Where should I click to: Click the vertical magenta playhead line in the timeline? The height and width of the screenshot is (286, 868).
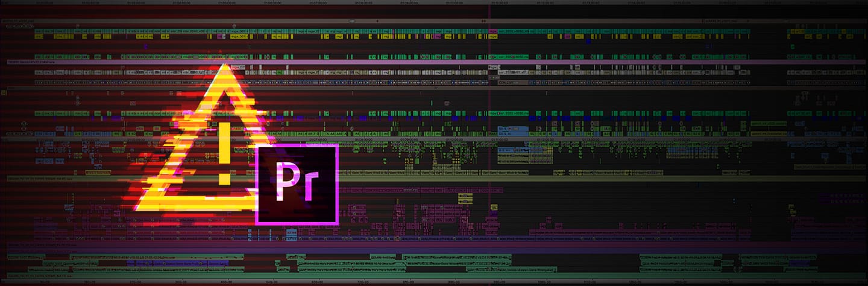[x=490, y=143]
